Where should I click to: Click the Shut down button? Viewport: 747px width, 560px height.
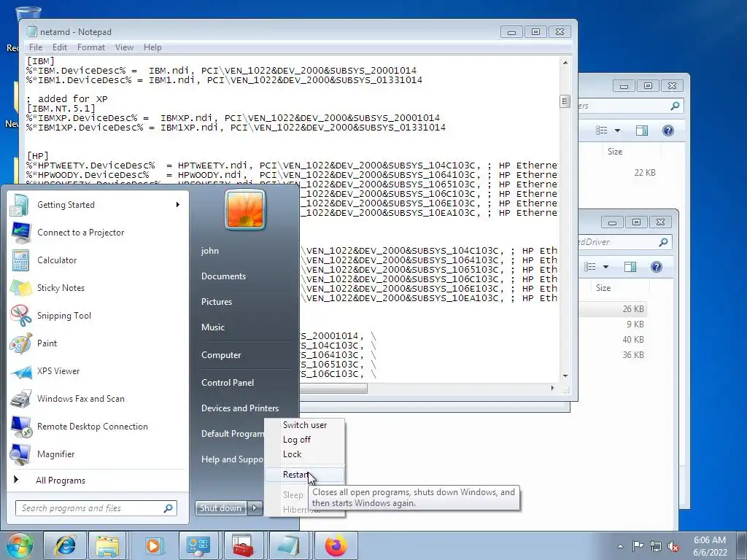tap(221, 508)
